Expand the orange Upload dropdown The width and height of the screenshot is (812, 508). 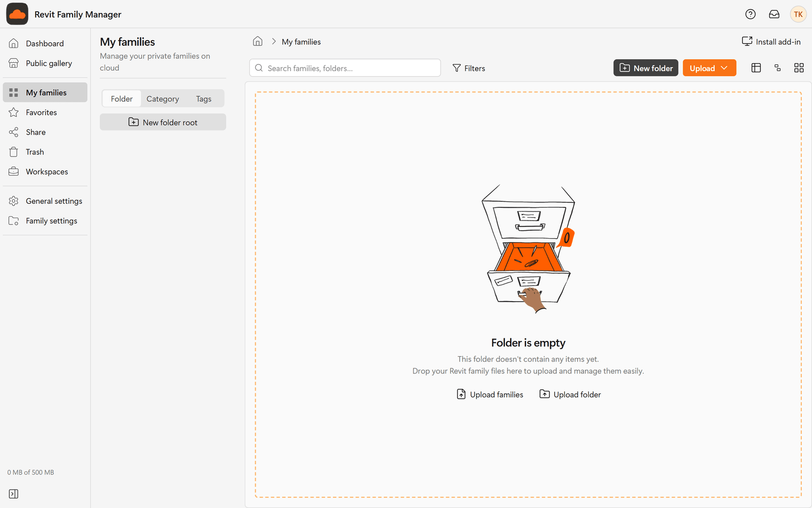click(x=709, y=68)
